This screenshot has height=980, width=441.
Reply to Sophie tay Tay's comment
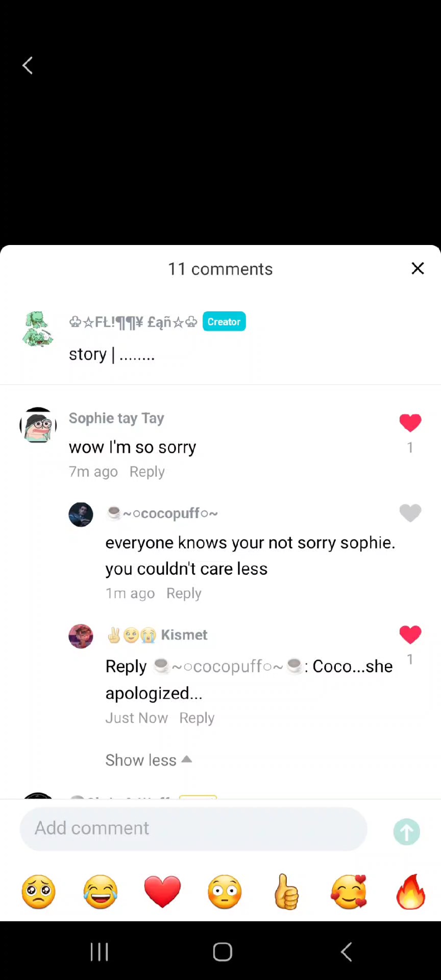point(147,472)
